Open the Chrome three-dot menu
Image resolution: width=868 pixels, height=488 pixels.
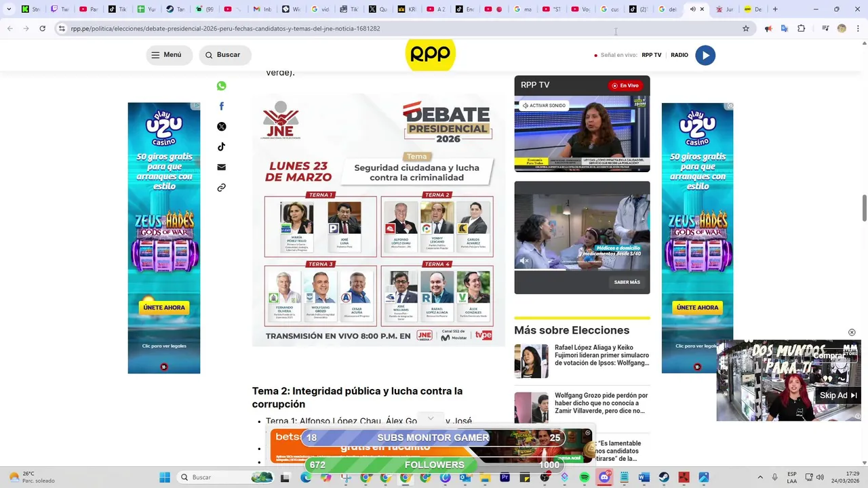coord(857,28)
